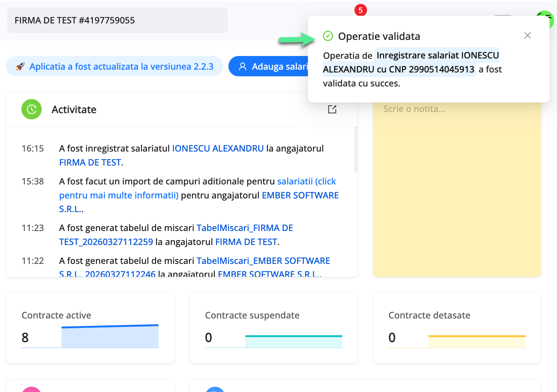The image size is (557, 392).
Task: Click the 16:15 activity timestamp
Action: pos(33,148)
